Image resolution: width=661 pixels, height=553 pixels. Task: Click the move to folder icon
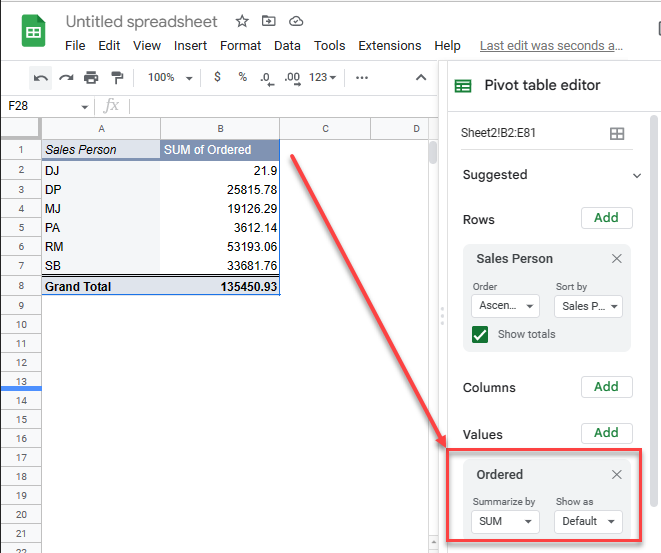(x=268, y=21)
